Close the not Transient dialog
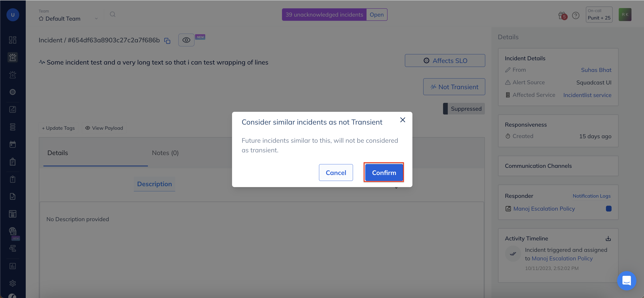The image size is (644, 298). [x=403, y=120]
